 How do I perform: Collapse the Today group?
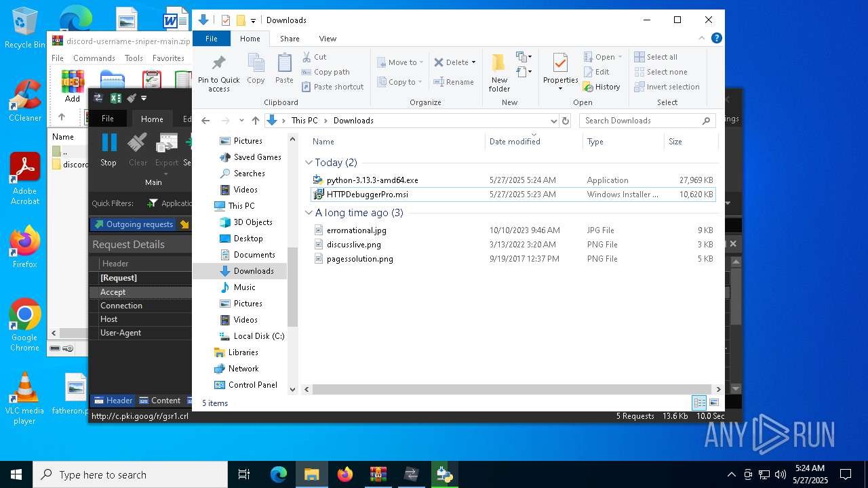[x=309, y=163]
